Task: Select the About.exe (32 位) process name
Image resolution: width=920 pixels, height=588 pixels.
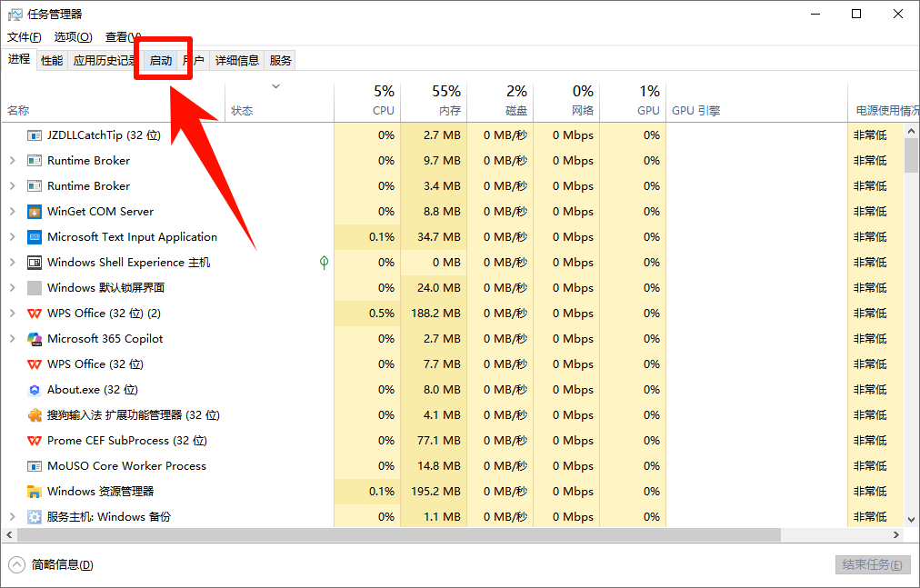Action: 93,390
